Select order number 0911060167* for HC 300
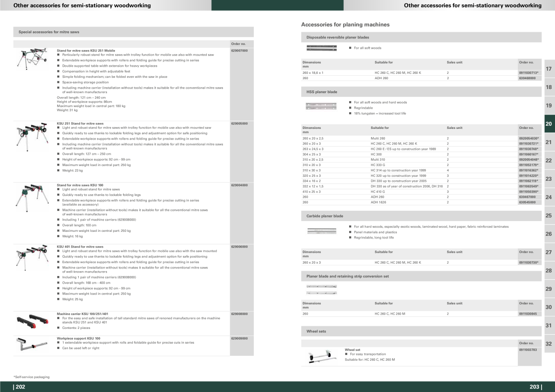 click(x=529, y=154)
